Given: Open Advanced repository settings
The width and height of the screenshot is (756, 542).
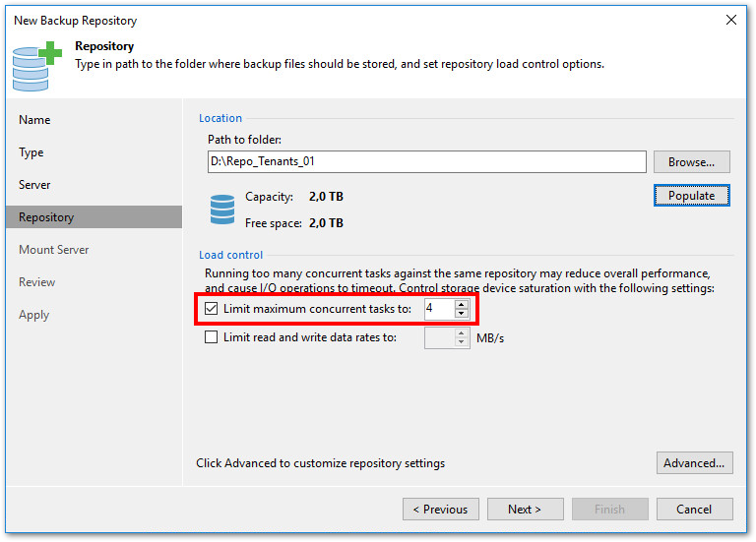Looking at the screenshot, I should 694,463.
